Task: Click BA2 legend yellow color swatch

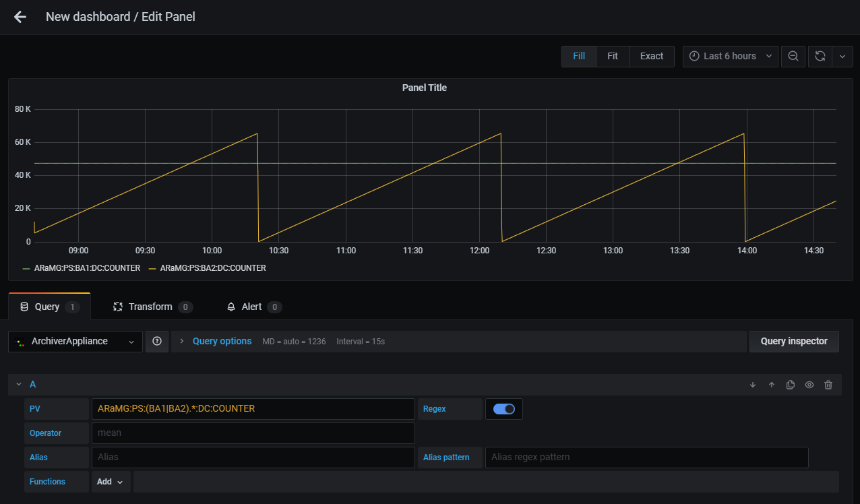Action: click(x=152, y=268)
